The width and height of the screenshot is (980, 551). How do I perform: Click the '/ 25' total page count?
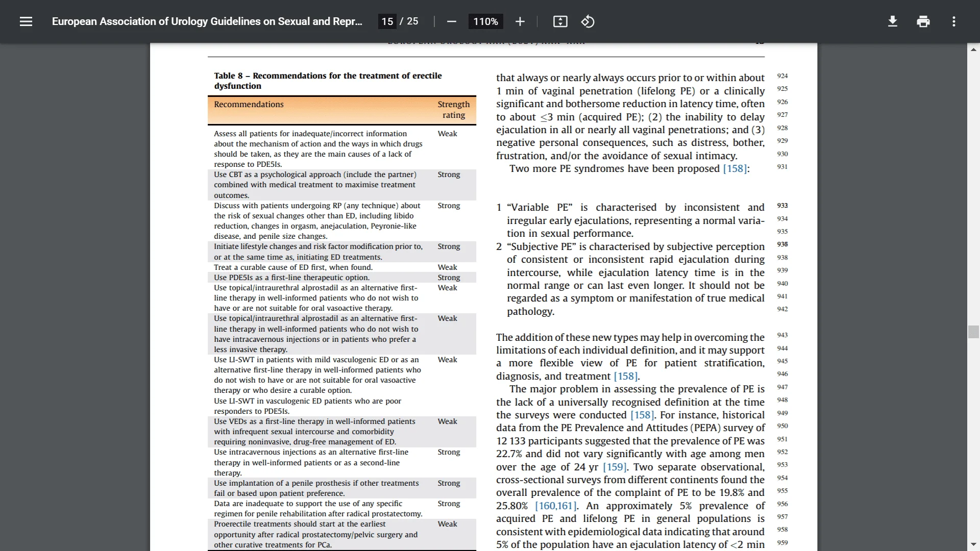(409, 21)
